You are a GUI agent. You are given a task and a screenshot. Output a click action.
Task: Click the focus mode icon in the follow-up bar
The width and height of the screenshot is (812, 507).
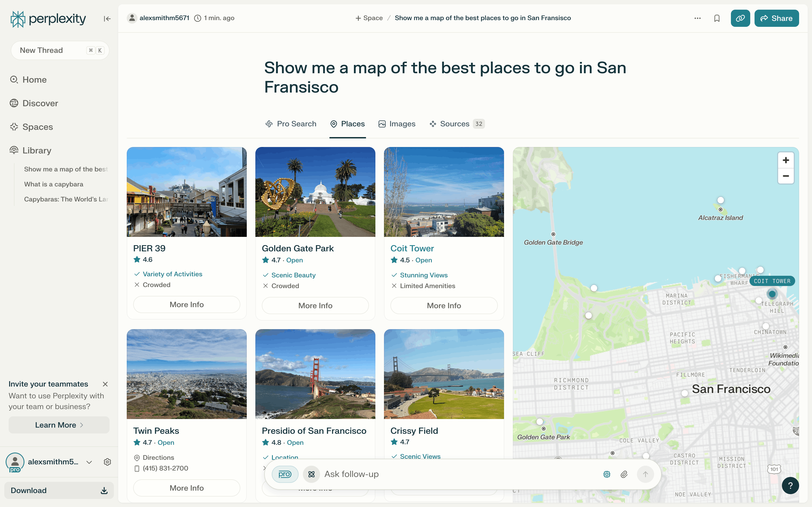tap(311, 474)
